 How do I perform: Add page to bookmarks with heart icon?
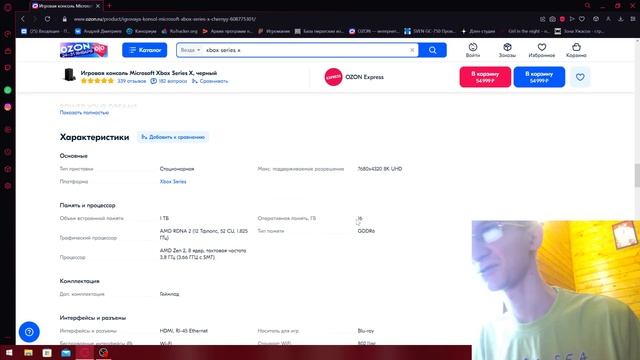(x=582, y=19)
